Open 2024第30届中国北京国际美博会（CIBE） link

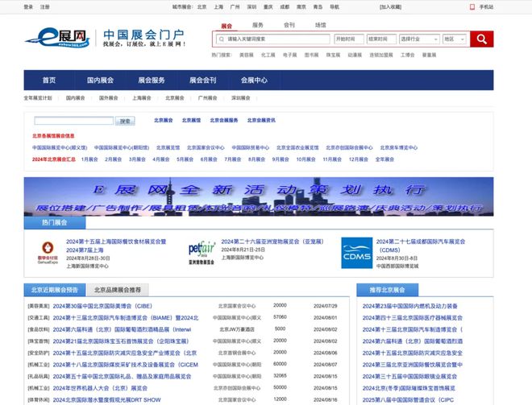pyautogui.click(x=102, y=306)
